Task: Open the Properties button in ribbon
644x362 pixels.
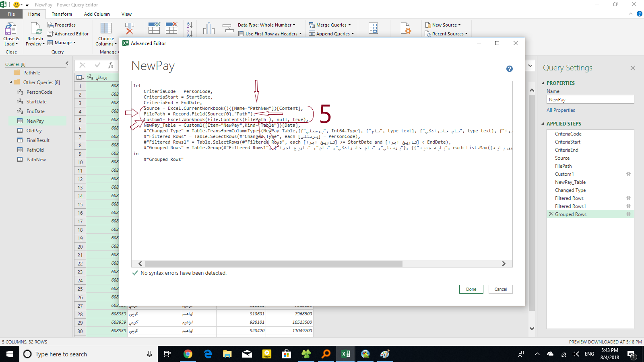Action: [x=62, y=25]
